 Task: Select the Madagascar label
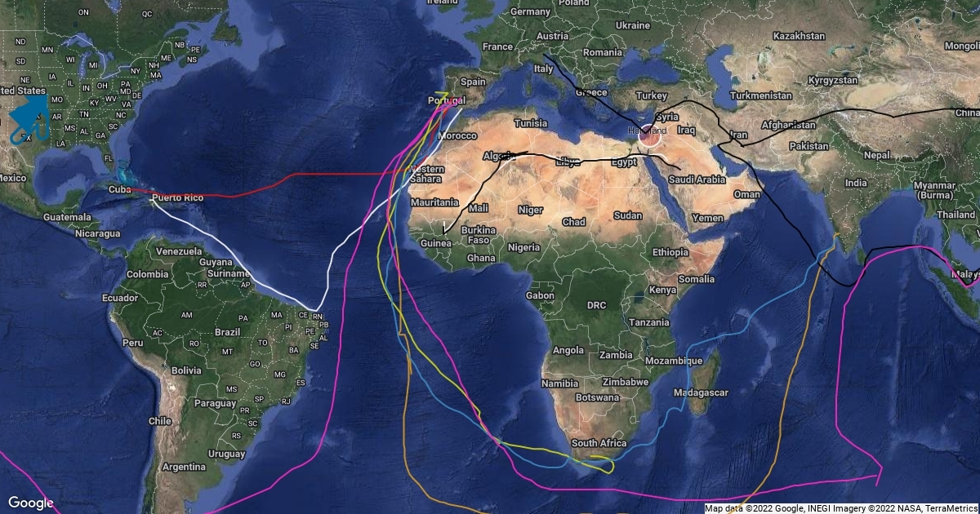[702, 392]
